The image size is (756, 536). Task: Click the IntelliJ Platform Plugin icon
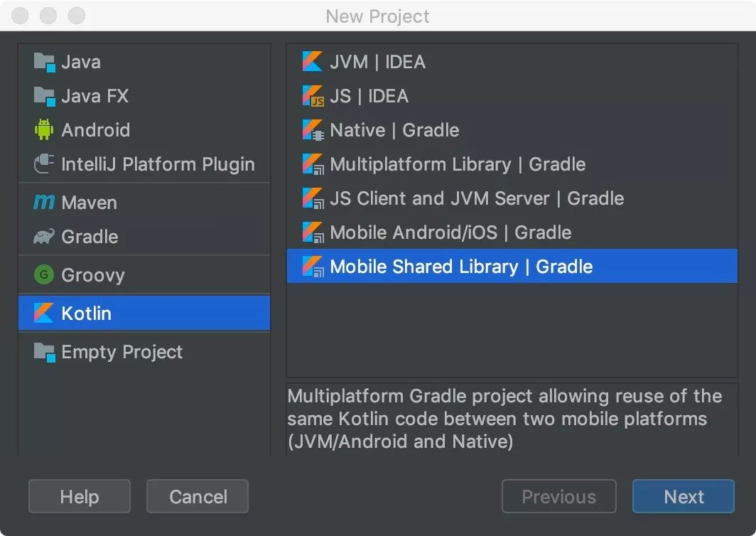44,164
